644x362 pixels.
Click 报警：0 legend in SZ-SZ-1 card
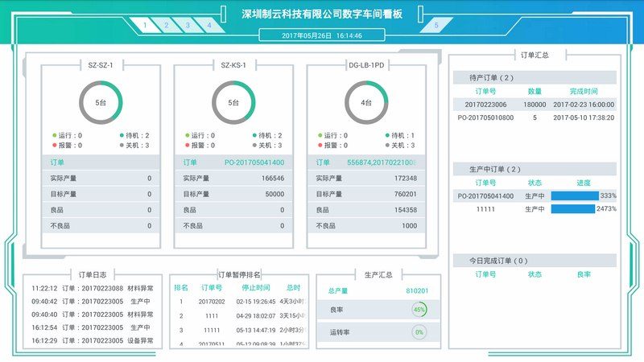[67, 145]
